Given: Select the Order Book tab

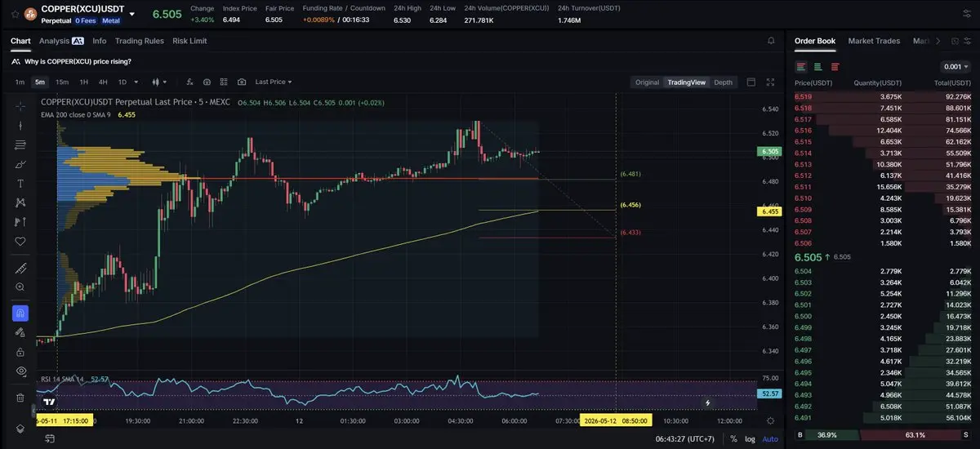Looking at the screenshot, I should (x=815, y=41).
